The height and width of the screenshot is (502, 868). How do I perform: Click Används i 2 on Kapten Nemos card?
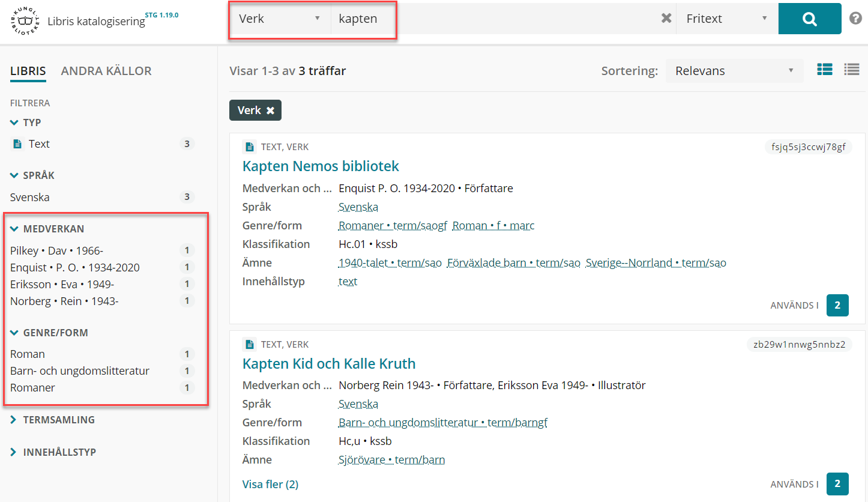coord(837,305)
